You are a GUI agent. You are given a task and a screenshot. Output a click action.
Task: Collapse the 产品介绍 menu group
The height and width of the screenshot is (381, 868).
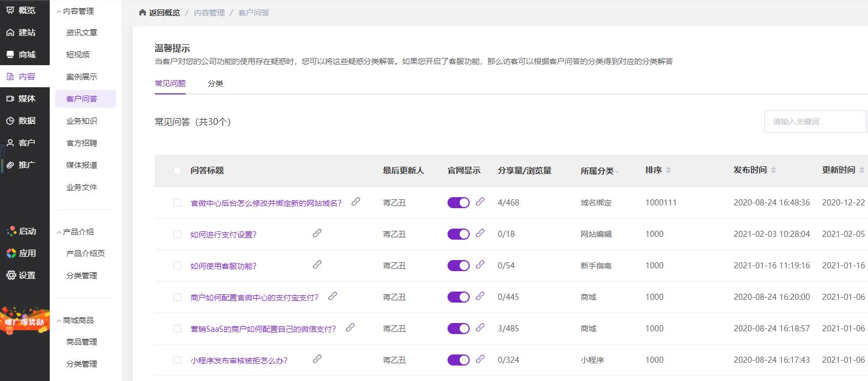pyautogui.click(x=59, y=232)
